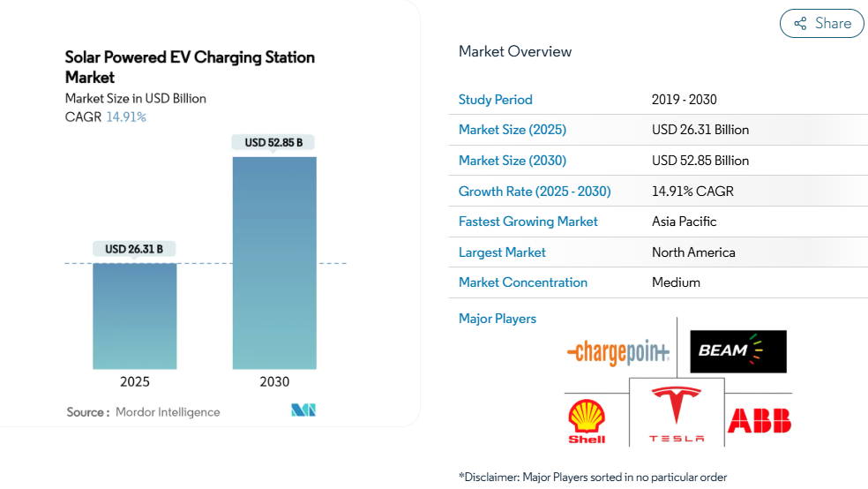Viewport: 868px width, 489px height.
Task: Click the Market Size (2030) label
Action: point(512,161)
